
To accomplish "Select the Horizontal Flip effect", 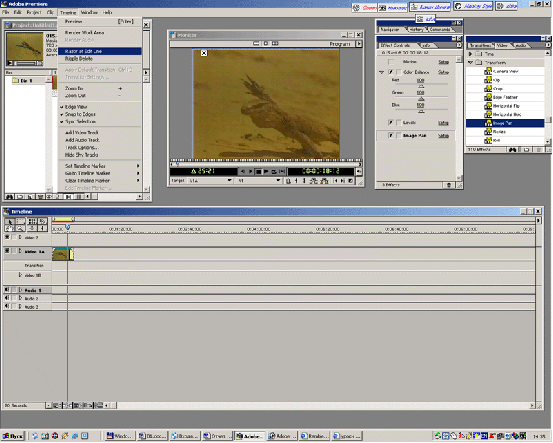I will (505, 106).
